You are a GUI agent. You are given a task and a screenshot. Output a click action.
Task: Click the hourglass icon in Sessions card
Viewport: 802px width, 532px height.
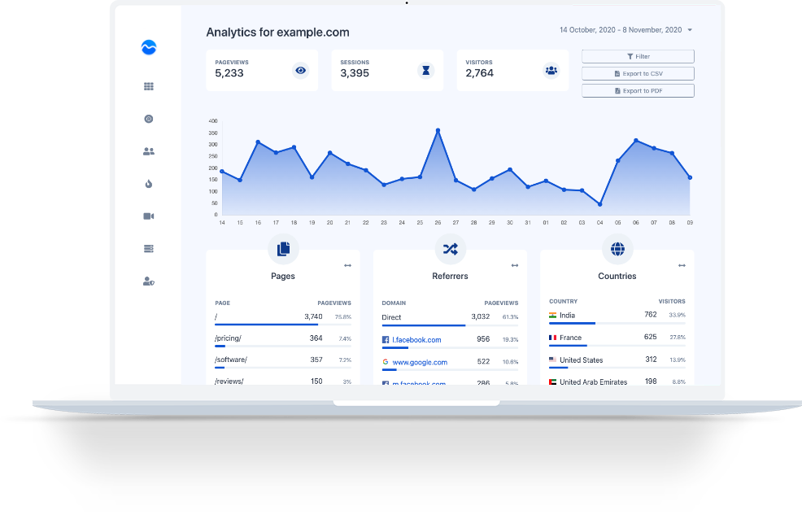(x=426, y=71)
